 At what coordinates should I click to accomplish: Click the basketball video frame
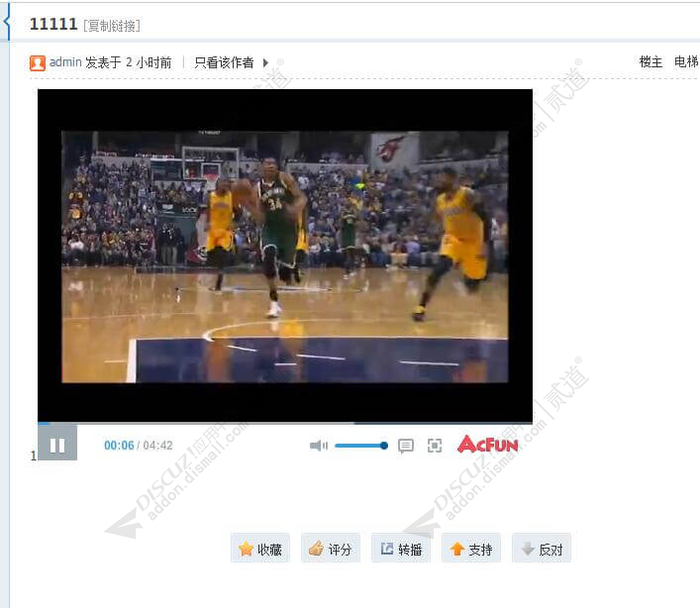(x=285, y=255)
